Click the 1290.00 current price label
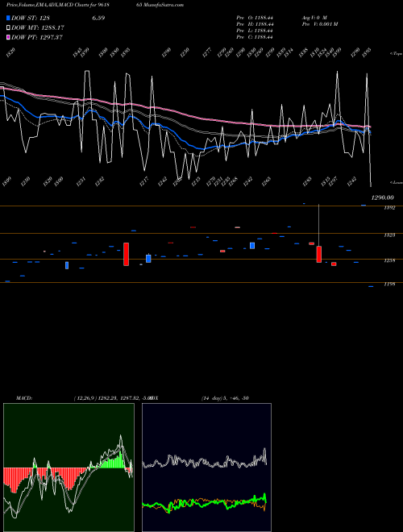403x532 pixels. tap(383, 197)
